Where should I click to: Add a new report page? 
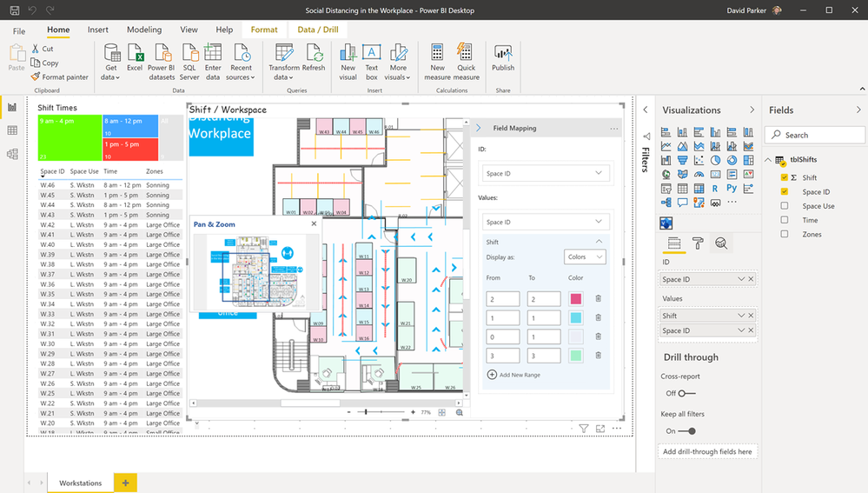pyautogui.click(x=126, y=483)
